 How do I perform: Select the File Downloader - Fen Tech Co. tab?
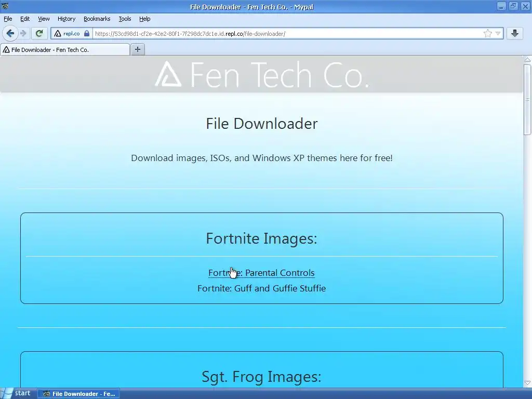coord(65,49)
